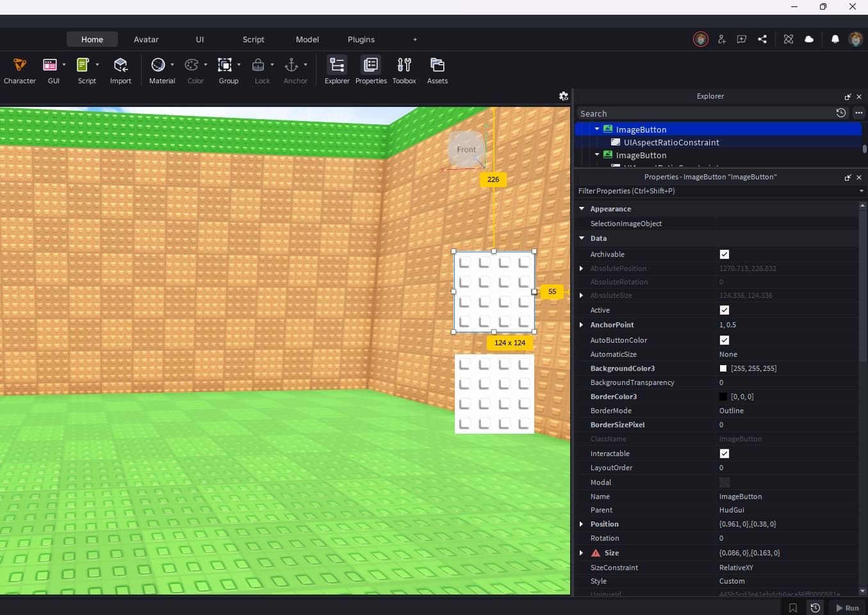Screen dimensions: 868x615
Task: Expand the Position property
Action: click(x=582, y=524)
